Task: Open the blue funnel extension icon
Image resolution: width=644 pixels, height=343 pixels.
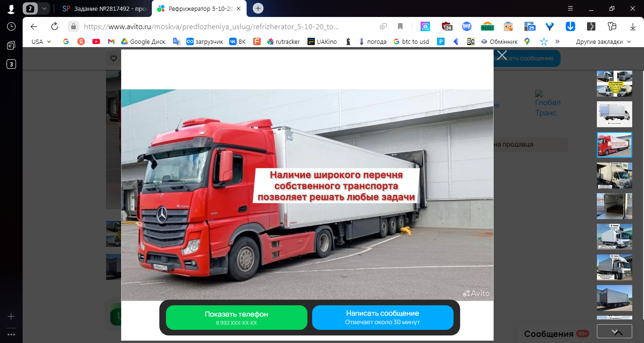Action: [549, 26]
